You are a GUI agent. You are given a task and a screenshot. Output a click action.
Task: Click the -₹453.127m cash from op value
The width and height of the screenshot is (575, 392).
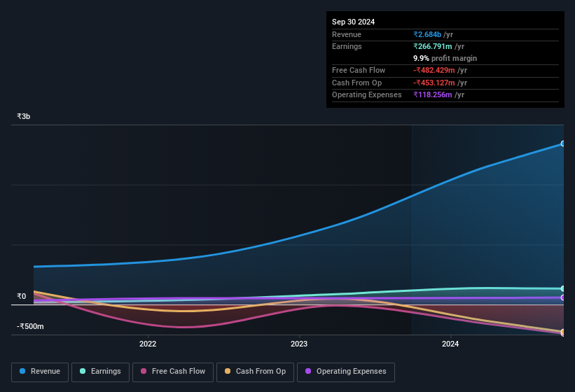pyautogui.click(x=434, y=83)
